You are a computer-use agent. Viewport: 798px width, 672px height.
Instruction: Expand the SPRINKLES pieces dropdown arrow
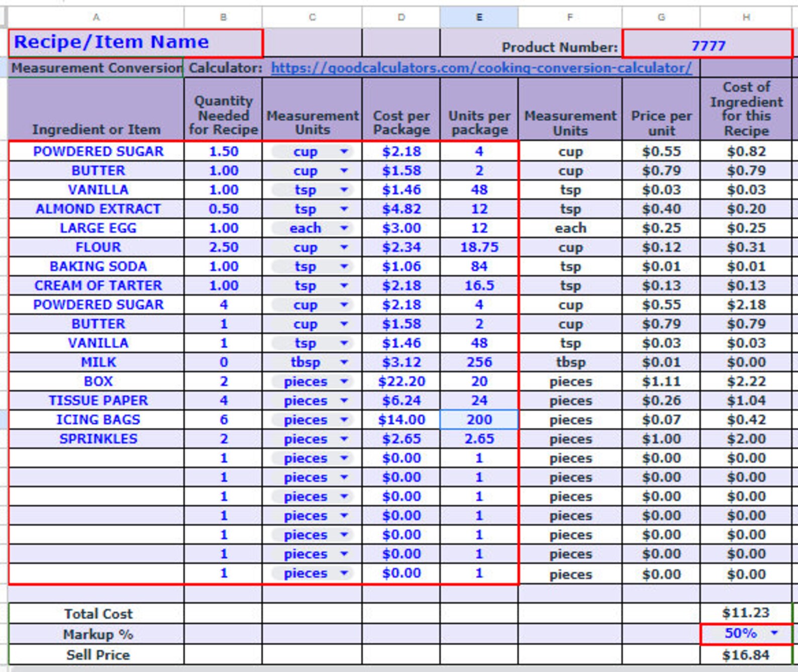pyautogui.click(x=344, y=439)
